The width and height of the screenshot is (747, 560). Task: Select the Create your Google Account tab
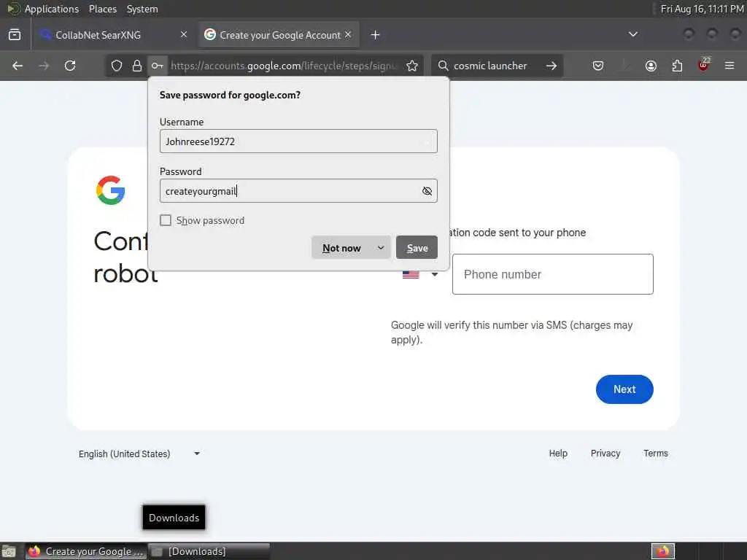tap(278, 35)
